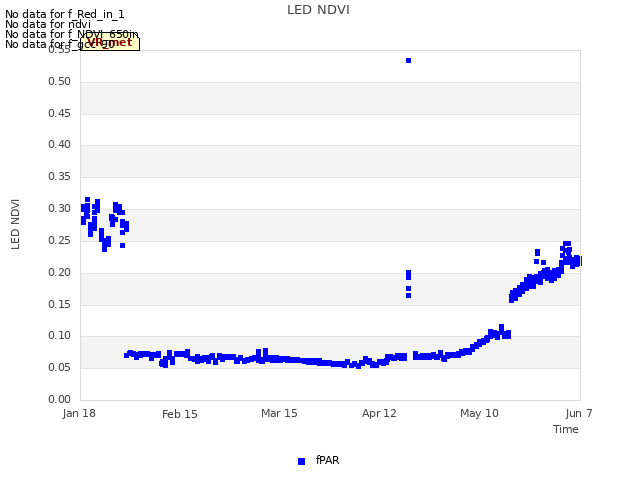Click the 0.50 y-axis tick label
This screenshot has height=480, width=640.
60,82
